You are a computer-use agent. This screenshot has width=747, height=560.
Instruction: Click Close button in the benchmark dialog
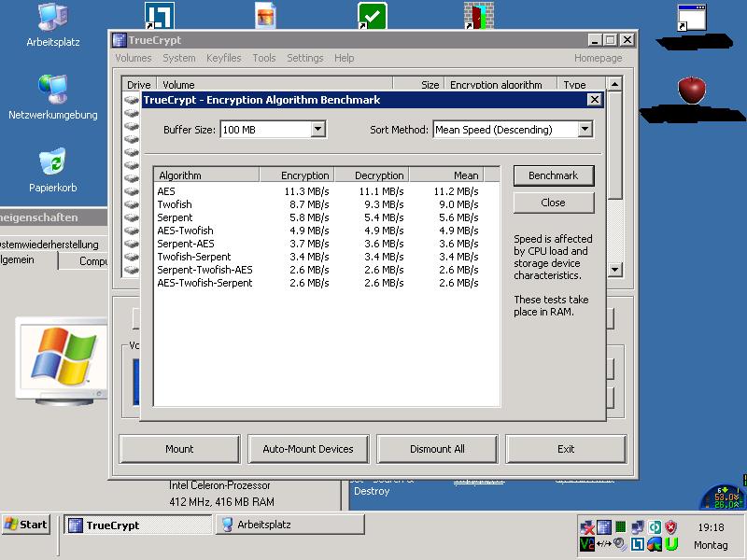554,203
